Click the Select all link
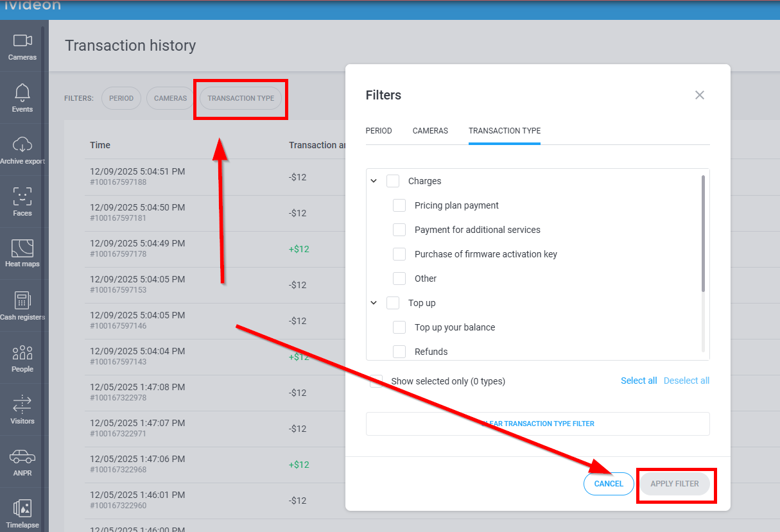Image resolution: width=780 pixels, height=532 pixels. 639,381
